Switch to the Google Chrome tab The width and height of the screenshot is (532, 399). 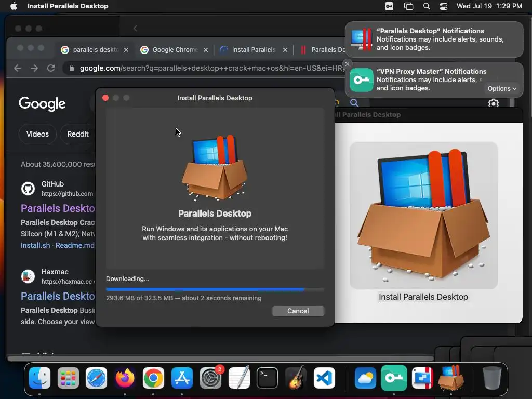(174, 50)
